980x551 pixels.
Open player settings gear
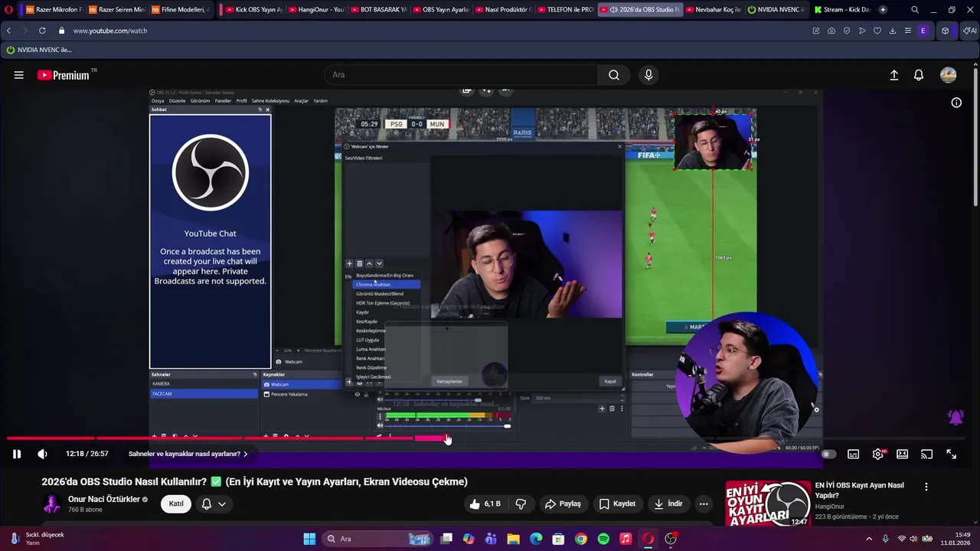878,454
